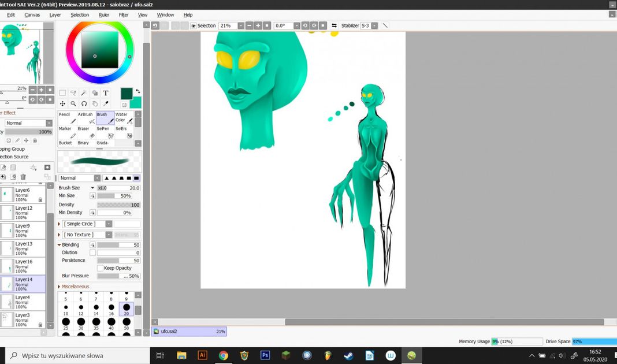617x364 pixels.
Task: Swap foreground and background colors
Action: pyautogui.click(x=138, y=92)
